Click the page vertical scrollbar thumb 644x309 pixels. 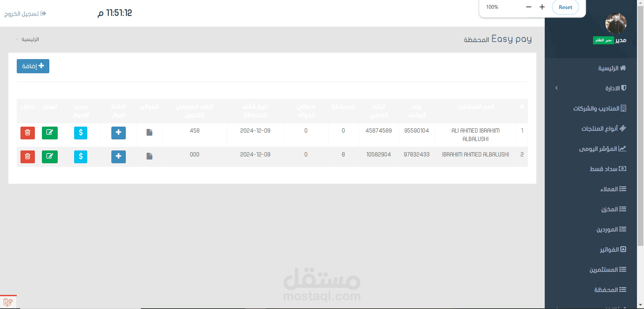[641, 126]
